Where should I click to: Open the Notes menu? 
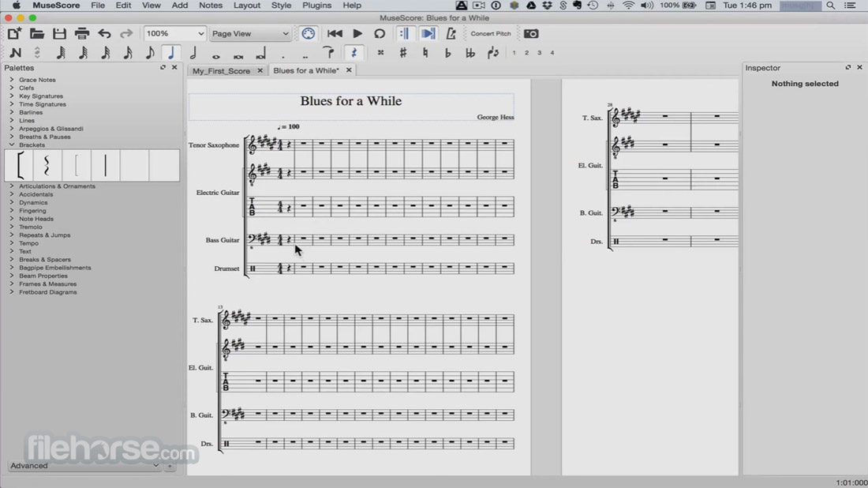coord(211,6)
